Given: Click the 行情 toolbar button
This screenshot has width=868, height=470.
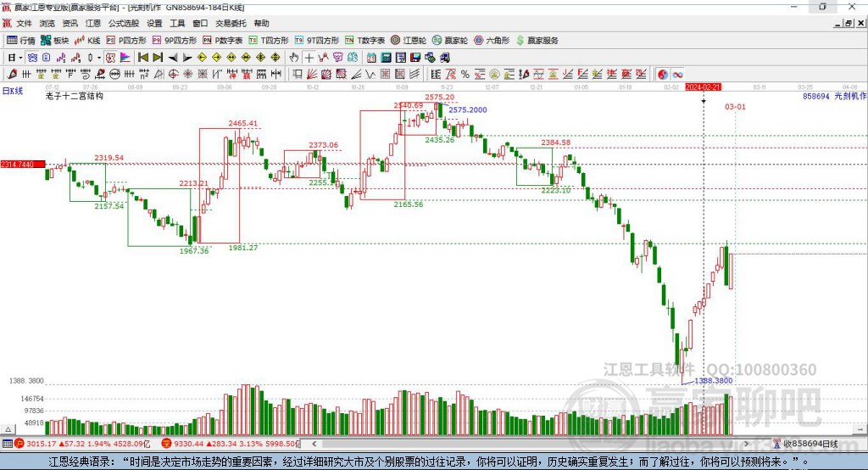Looking at the screenshot, I should click(21, 41).
